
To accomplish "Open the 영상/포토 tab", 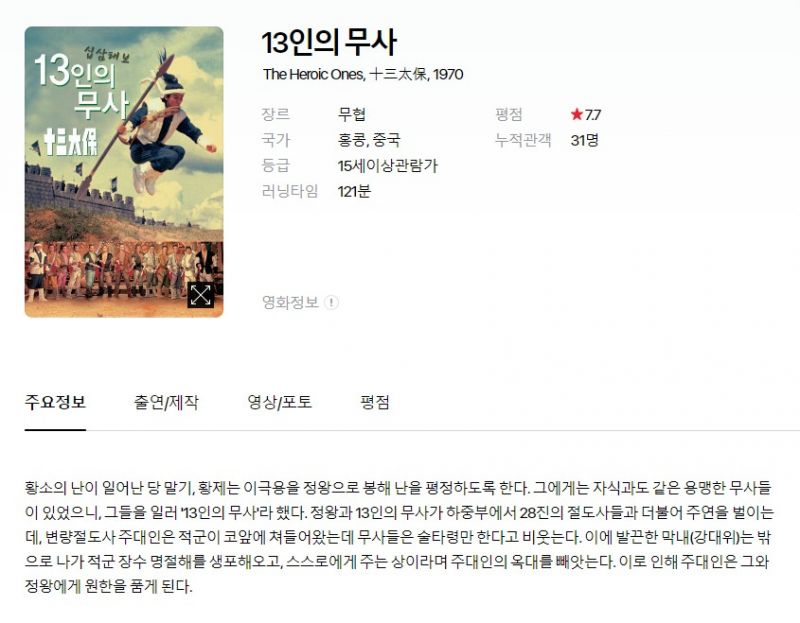I will click(279, 402).
